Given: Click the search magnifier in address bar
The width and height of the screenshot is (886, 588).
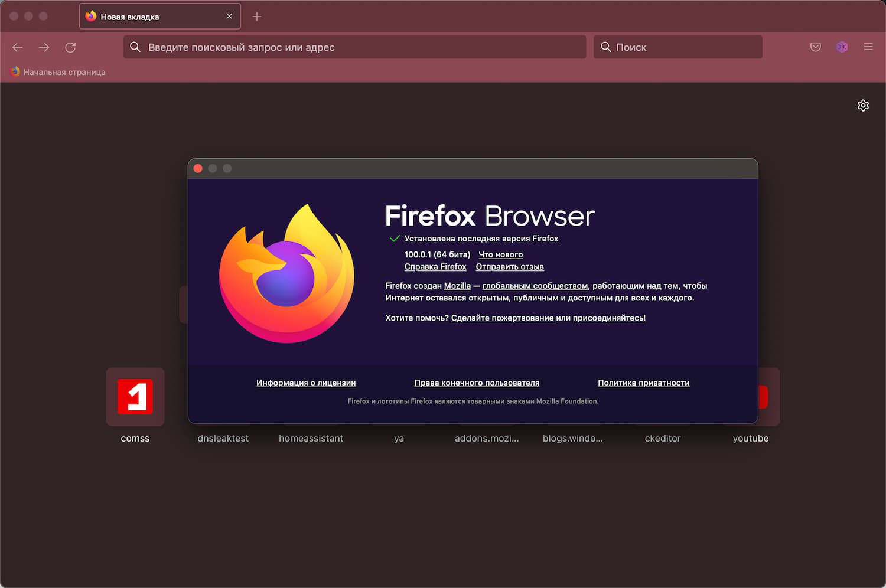Looking at the screenshot, I should [135, 47].
